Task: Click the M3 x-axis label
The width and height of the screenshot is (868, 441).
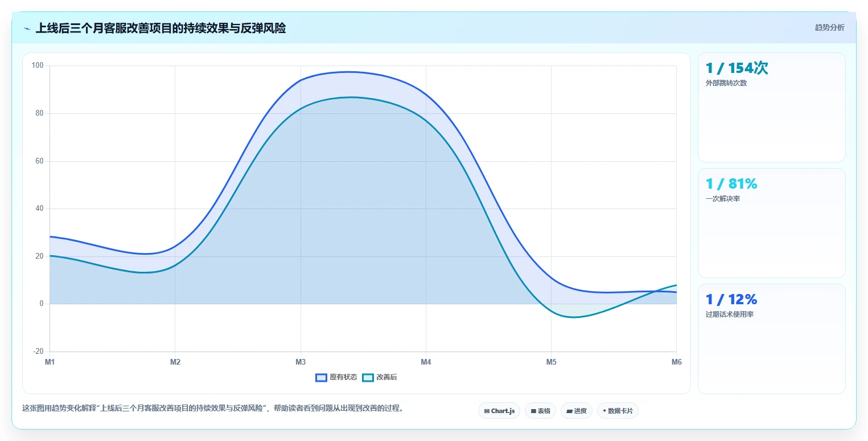Action: pos(301,362)
